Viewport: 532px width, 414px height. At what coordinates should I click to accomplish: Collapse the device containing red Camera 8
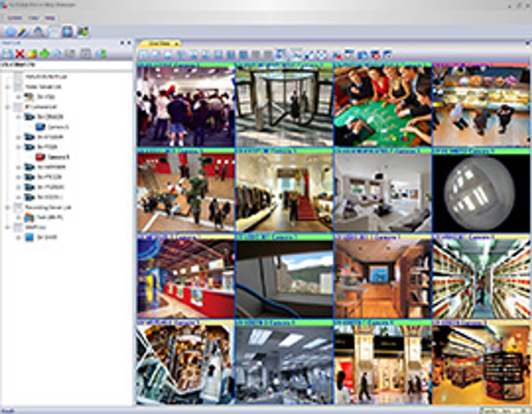18,147
